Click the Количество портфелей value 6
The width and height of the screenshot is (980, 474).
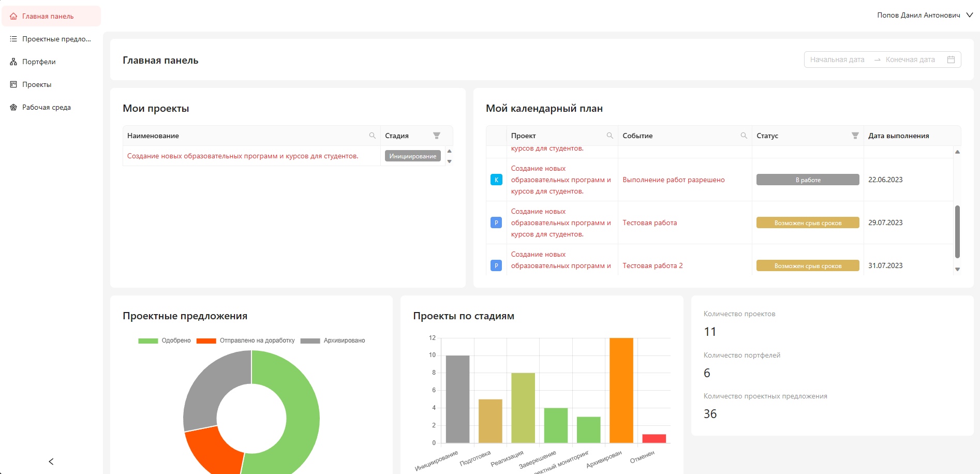click(x=707, y=373)
